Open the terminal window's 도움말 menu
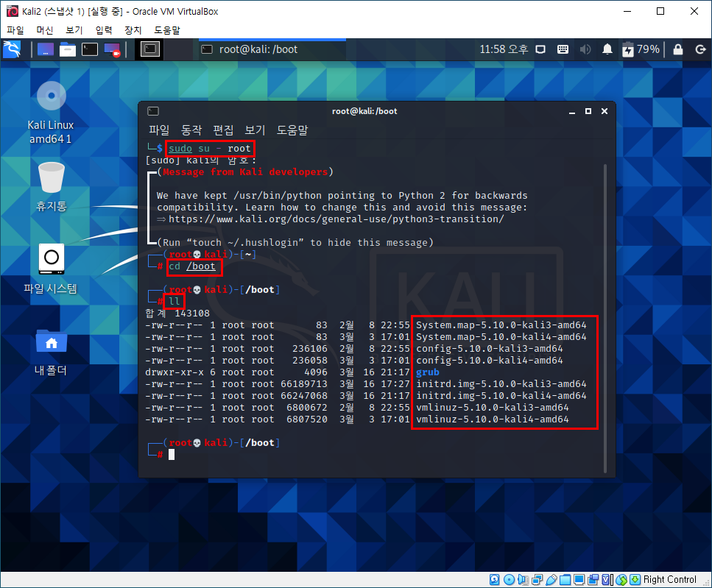The width and height of the screenshot is (712, 588). click(292, 130)
